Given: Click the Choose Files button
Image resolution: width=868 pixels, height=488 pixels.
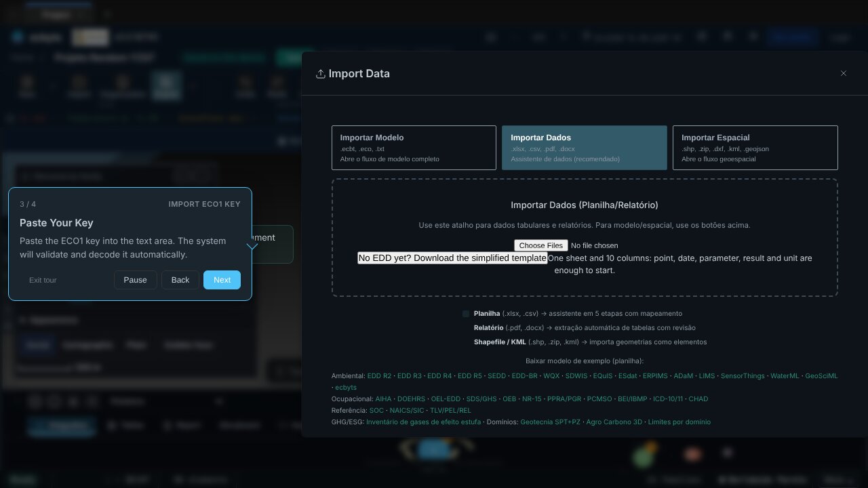Looking at the screenshot, I should tap(540, 245).
